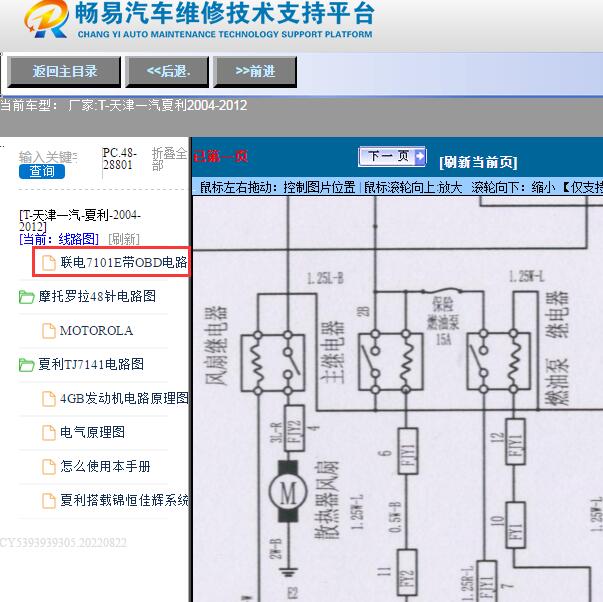Image resolution: width=603 pixels, height=602 pixels.
Task: Click the 查询 search button
Action: point(42,171)
